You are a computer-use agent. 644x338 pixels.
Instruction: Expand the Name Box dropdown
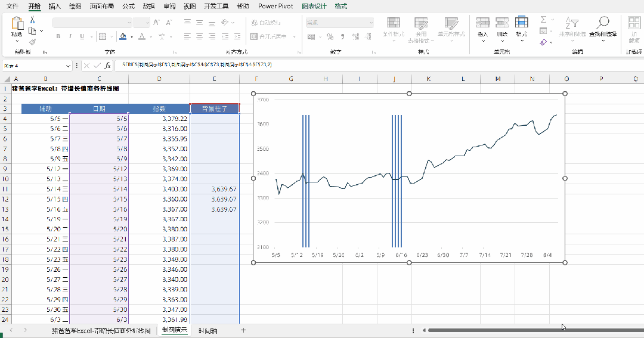[68, 66]
